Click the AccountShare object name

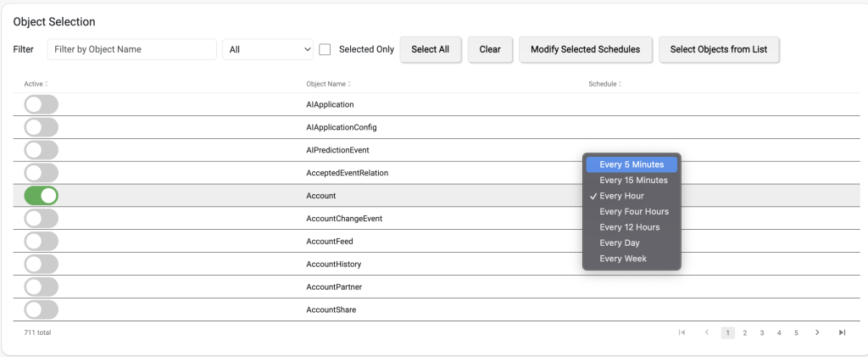coord(331,310)
